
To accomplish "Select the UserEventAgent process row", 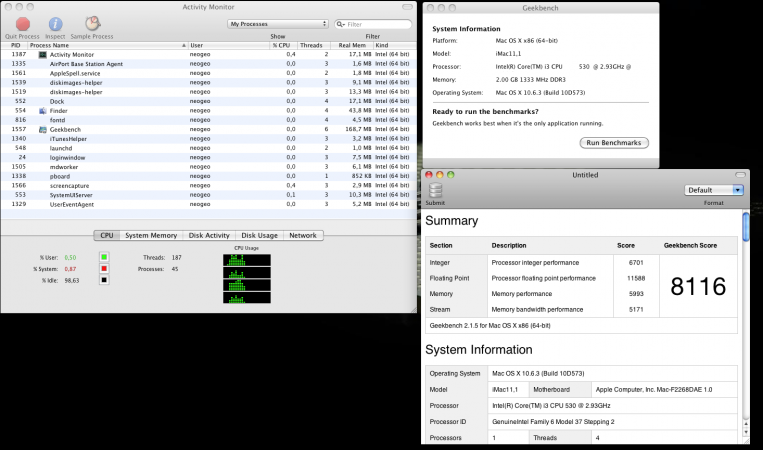I will click(208, 204).
